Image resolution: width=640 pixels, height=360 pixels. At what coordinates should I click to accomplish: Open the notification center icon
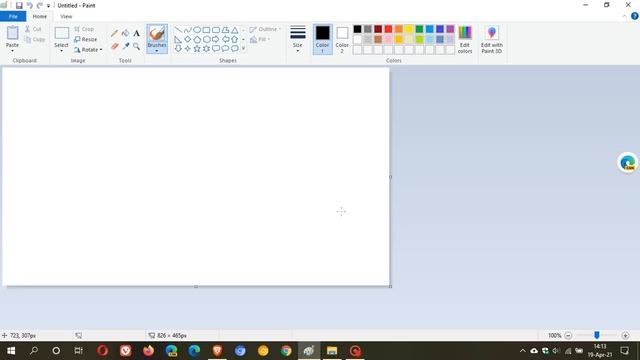pyautogui.click(x=624, y=351)
